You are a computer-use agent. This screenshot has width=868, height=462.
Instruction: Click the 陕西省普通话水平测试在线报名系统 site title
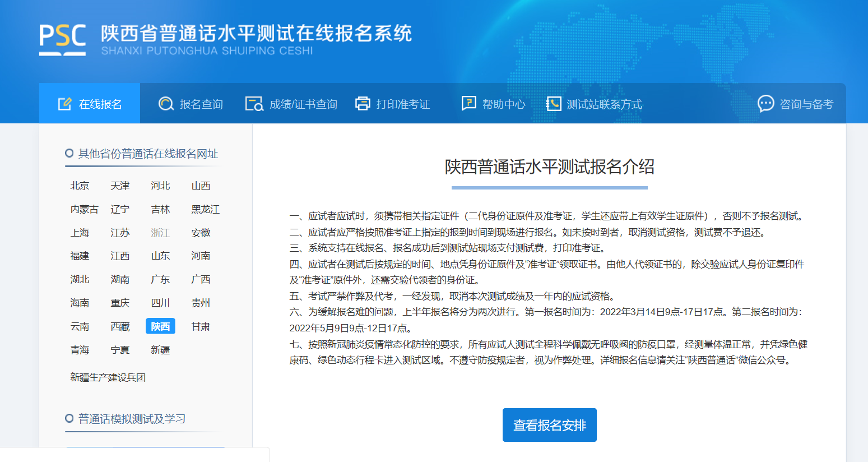coord(256,33)
